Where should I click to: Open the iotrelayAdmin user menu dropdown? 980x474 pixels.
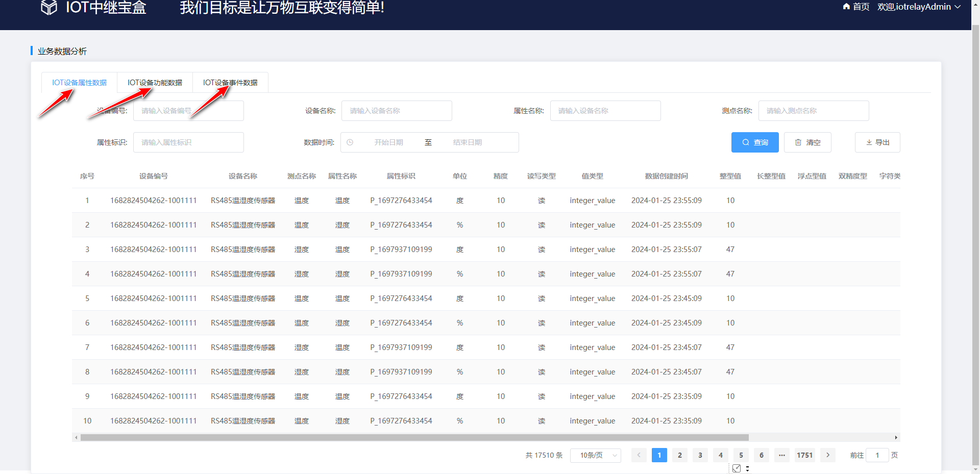click(x=919, y=7)
